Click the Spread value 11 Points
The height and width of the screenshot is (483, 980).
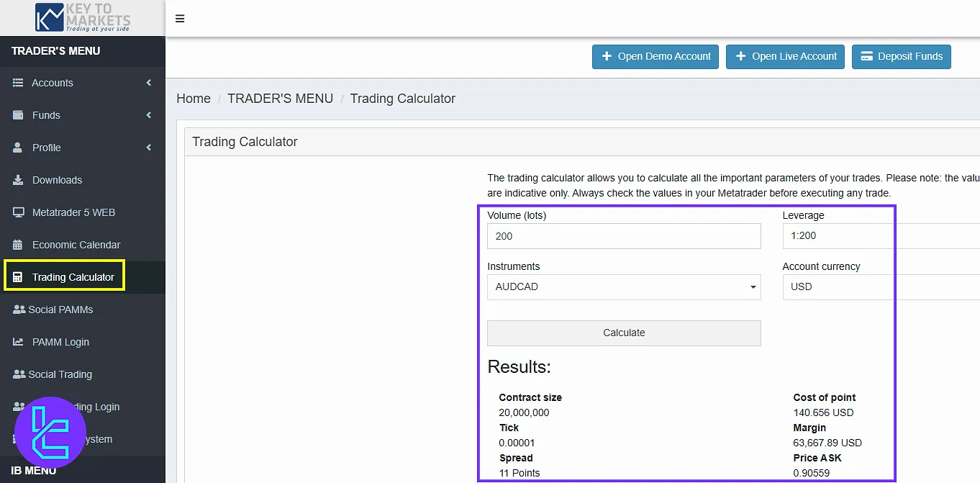coord(520,473)
